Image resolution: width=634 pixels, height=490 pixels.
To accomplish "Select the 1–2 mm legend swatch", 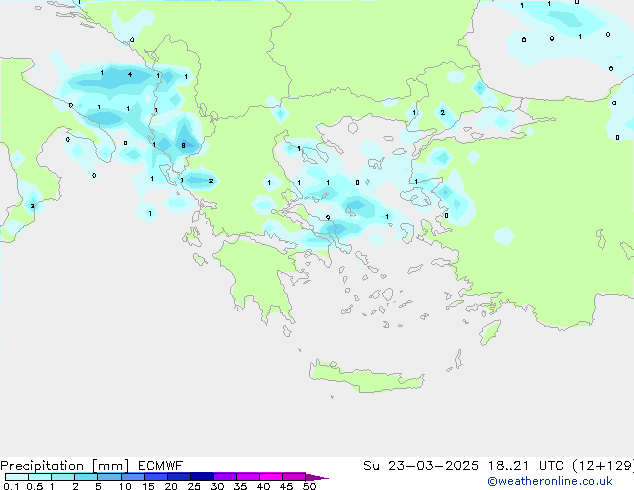I will click(63, 477).
